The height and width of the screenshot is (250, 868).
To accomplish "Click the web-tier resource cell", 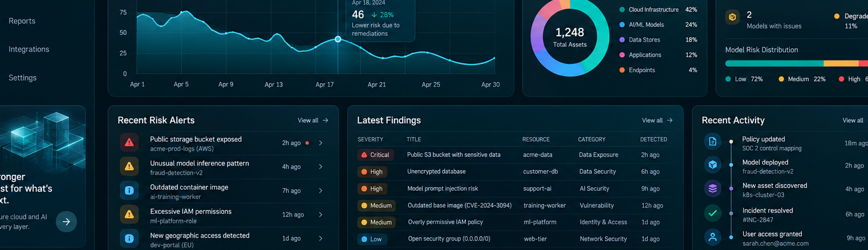I will [535, 239].
